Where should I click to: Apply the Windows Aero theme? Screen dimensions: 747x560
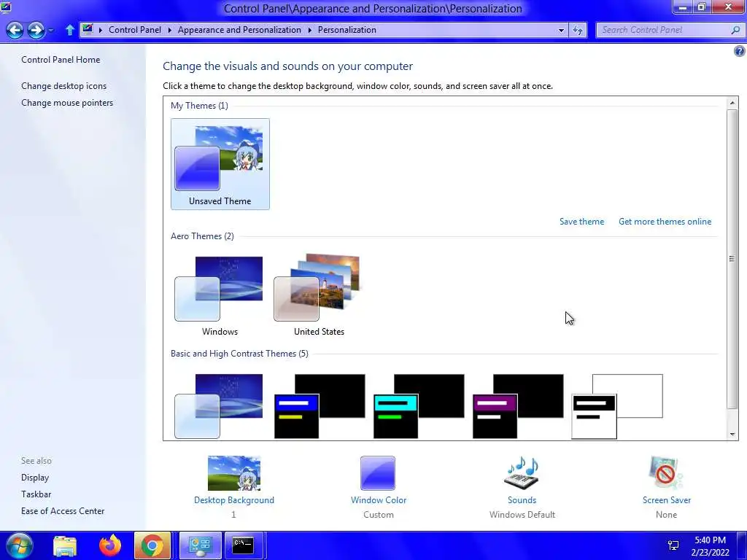220,295
